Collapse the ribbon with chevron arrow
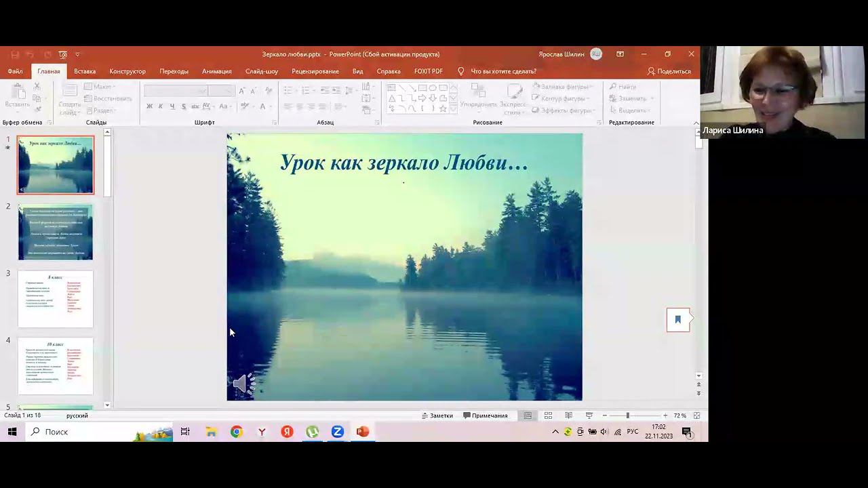 click(x=696, y=123)
